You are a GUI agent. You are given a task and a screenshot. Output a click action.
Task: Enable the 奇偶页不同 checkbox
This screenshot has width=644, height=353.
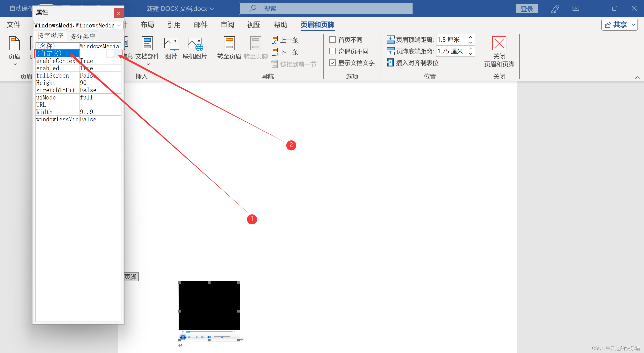click(333, 51)
